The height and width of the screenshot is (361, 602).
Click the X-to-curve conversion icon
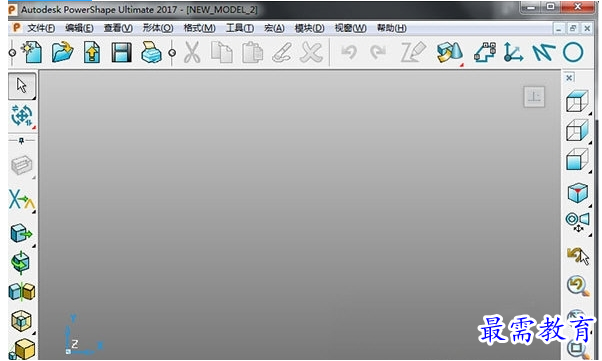(22, 200)
